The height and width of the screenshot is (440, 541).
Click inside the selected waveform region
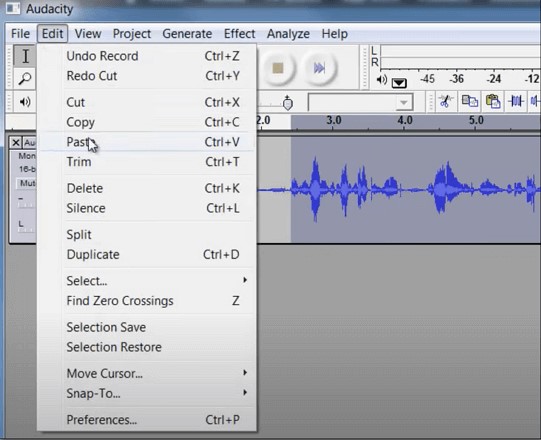(x=416, y=189)
